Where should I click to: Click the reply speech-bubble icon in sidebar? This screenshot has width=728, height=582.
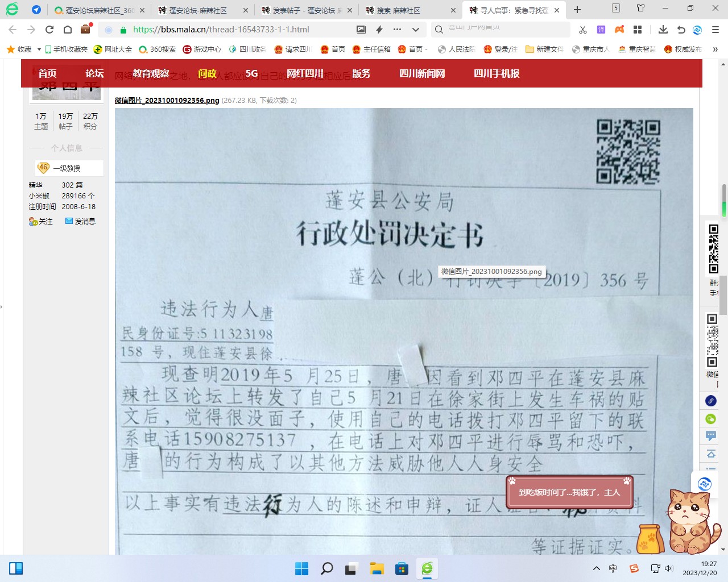(711, 436)
